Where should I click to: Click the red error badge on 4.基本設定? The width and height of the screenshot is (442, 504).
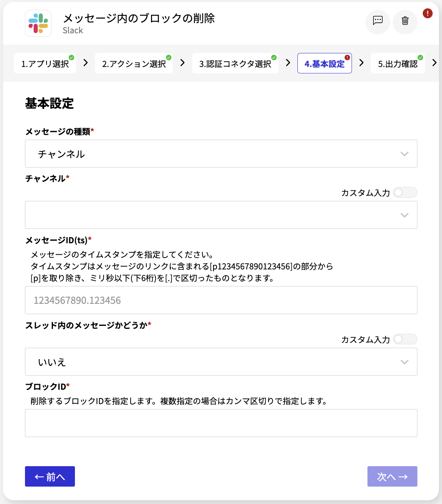click(x=347, y=58)
